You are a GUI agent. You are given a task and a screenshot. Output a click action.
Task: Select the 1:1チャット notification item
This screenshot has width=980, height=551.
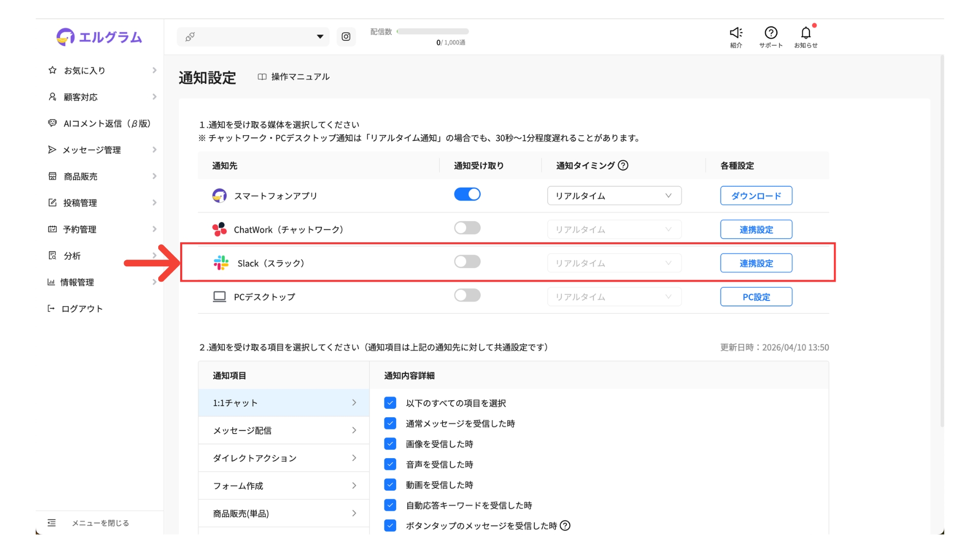pyautogui.click(x=284, y=403)
